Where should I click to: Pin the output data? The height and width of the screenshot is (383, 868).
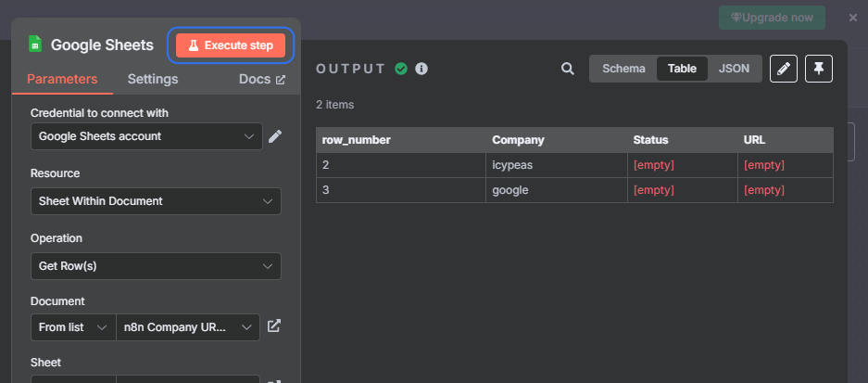pos(819,69)
